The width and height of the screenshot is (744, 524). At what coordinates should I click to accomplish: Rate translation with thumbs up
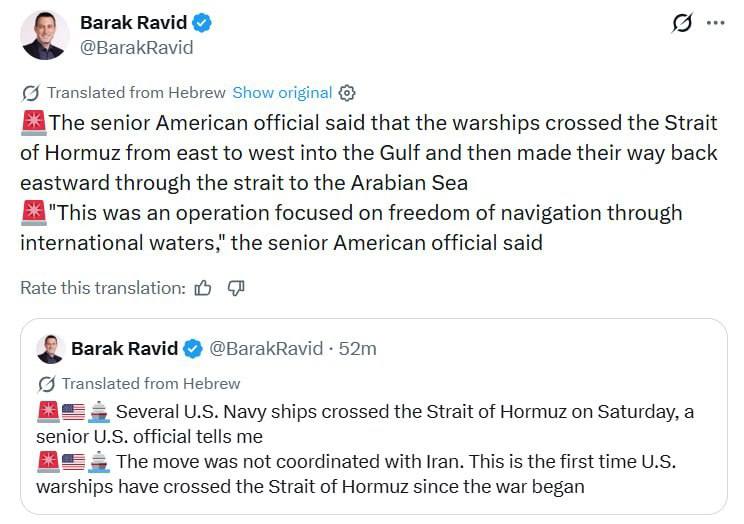point(203,288)
